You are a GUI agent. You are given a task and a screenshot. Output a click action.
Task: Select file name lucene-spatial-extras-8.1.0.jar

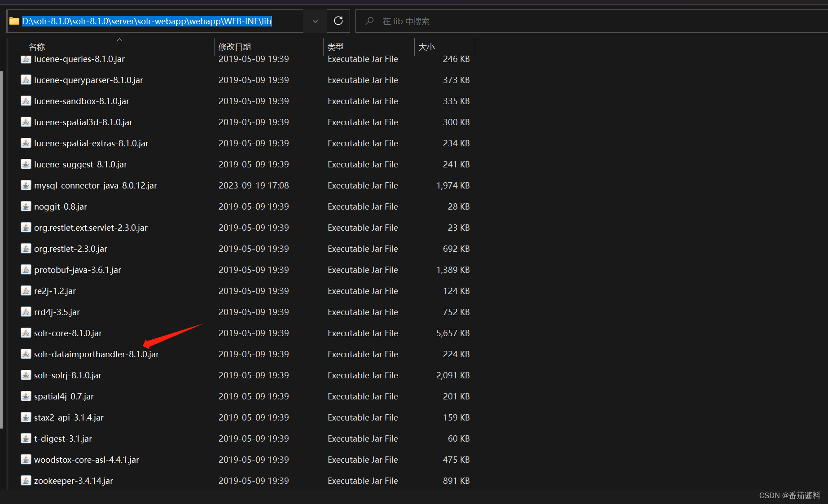point(92,143)
